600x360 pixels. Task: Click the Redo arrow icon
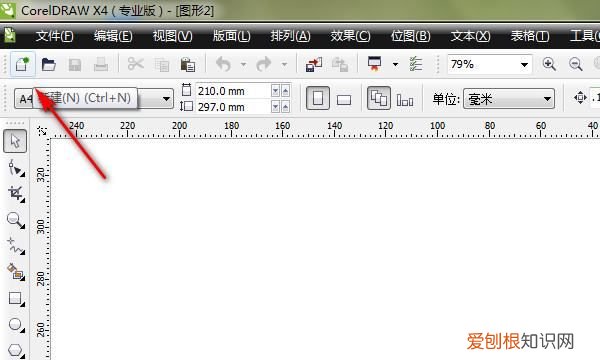(x=264, y=64)
